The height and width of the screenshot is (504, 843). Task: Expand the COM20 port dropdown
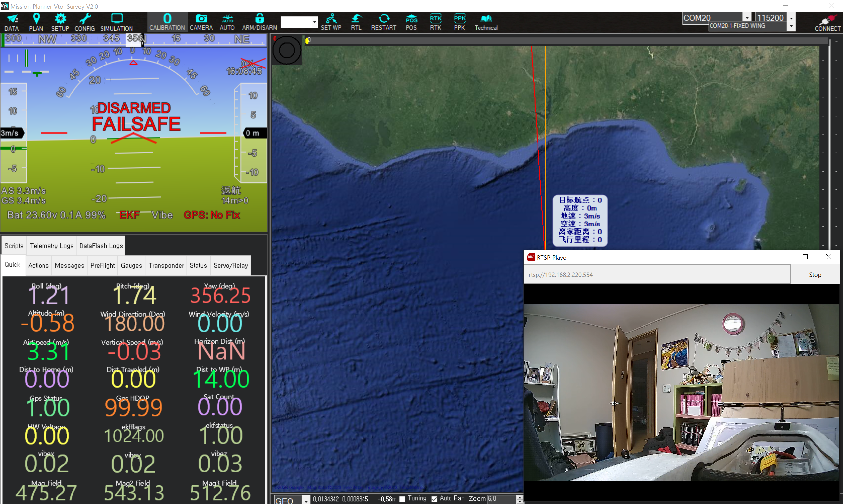747,18
